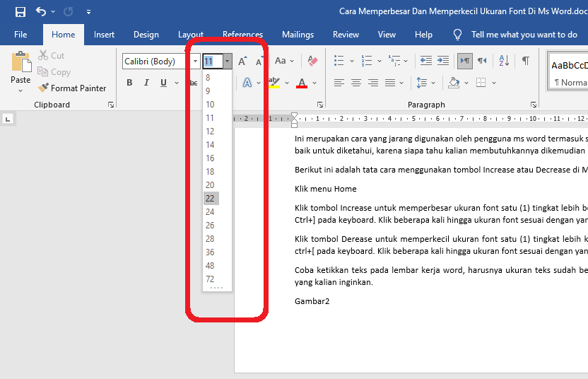The height and width of the screenshot is (379, 588).
Task: Click the Clear All Formatting eraser icon
Action: pyautogui.click(x=312, y=61)
